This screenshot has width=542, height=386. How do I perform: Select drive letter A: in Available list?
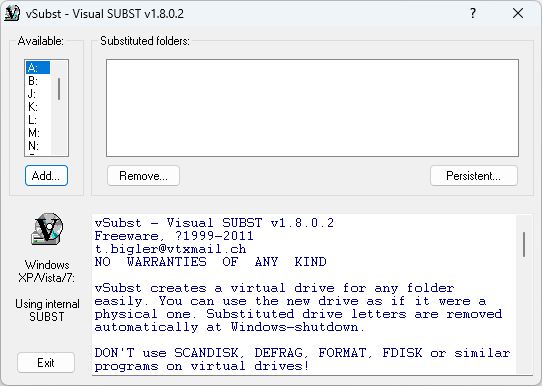[38, 67]
